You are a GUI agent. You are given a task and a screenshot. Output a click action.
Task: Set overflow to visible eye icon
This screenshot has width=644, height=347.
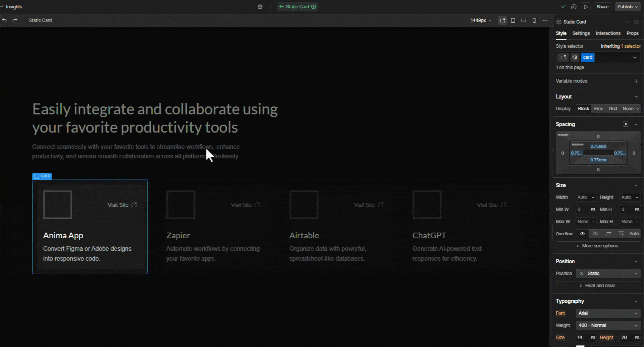tap(582, 234)
